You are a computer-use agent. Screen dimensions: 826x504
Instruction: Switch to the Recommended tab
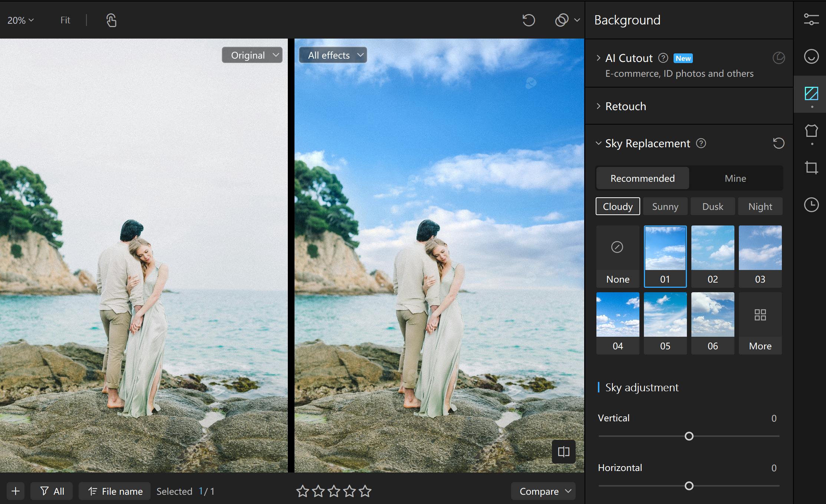(642, 178)
